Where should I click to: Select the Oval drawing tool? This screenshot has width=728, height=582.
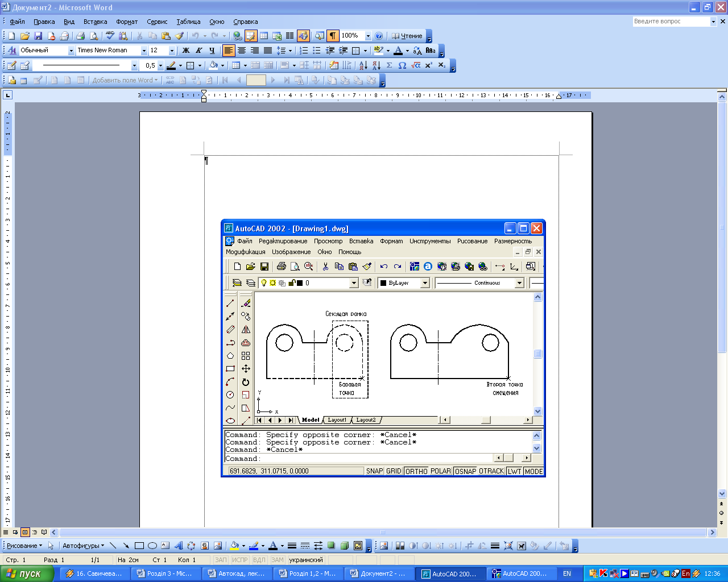point(152,546)
